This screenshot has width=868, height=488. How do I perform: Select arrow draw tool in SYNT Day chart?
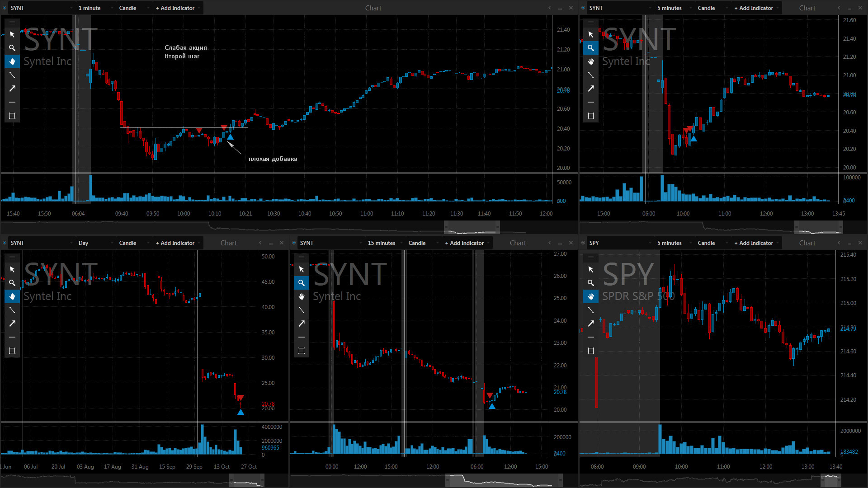point(12,324)
